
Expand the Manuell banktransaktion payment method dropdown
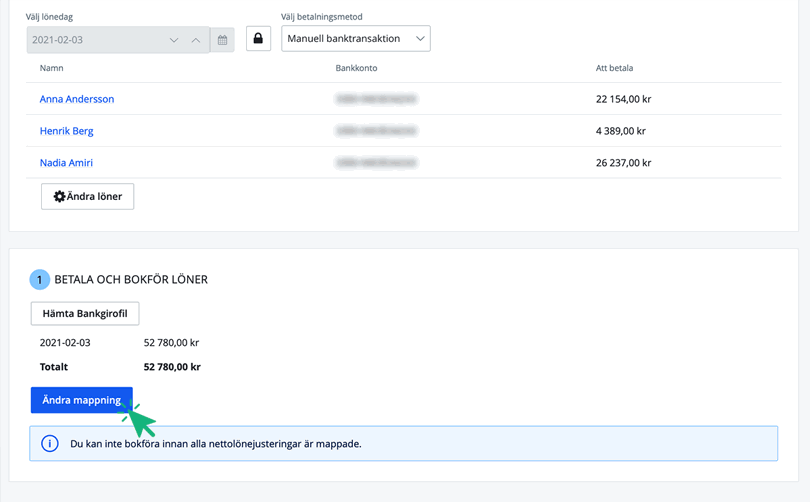tap(355, 39)
